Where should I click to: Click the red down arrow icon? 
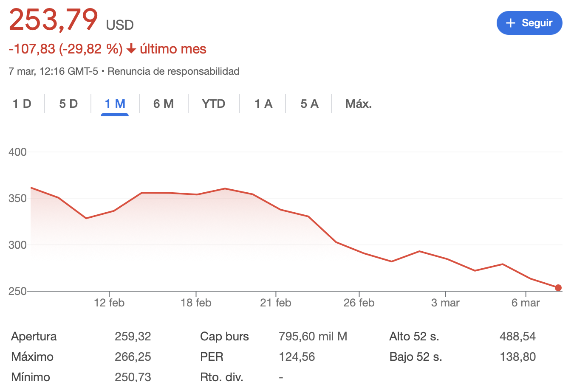pyautogui.click(x=131, y=49)
